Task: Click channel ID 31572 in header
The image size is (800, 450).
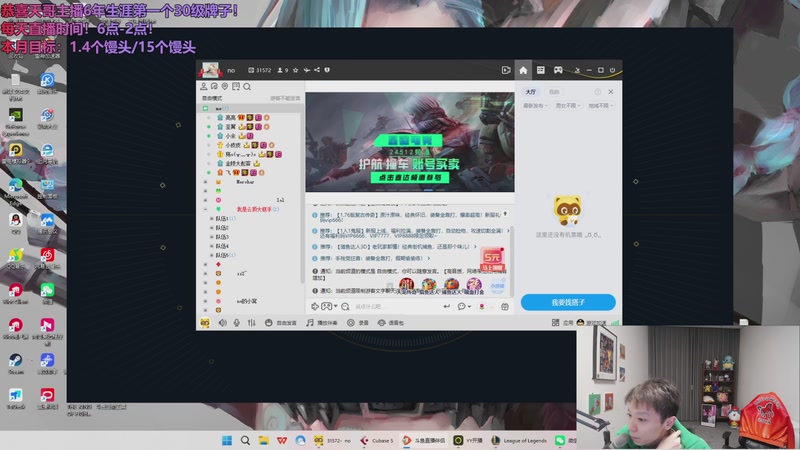Action: coord(260,70)
